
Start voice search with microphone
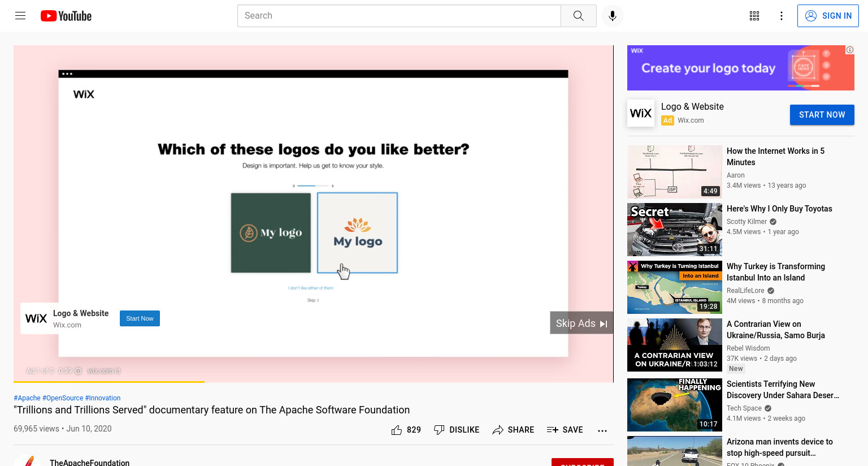pos(613,16)
